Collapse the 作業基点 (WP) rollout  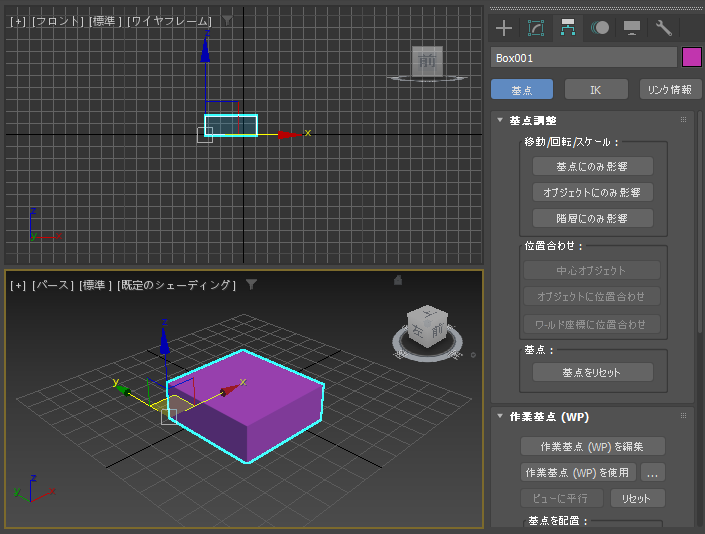pyautogui.click(x=500, y=416)
